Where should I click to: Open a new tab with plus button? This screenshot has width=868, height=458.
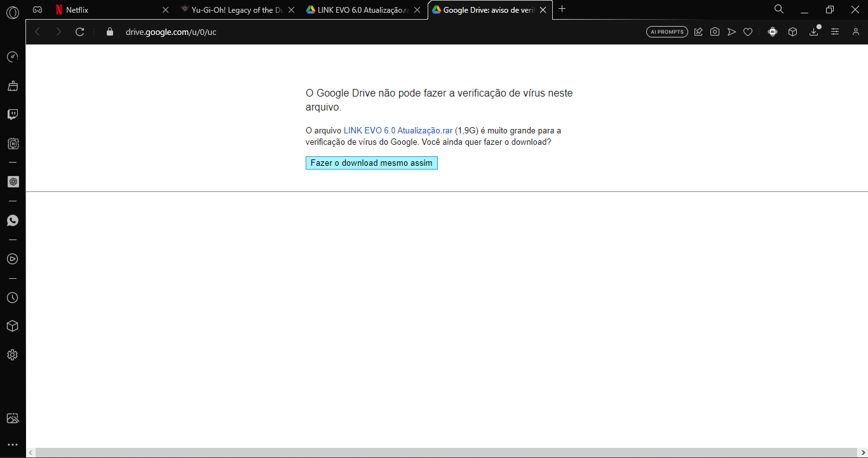pos(562,9)
